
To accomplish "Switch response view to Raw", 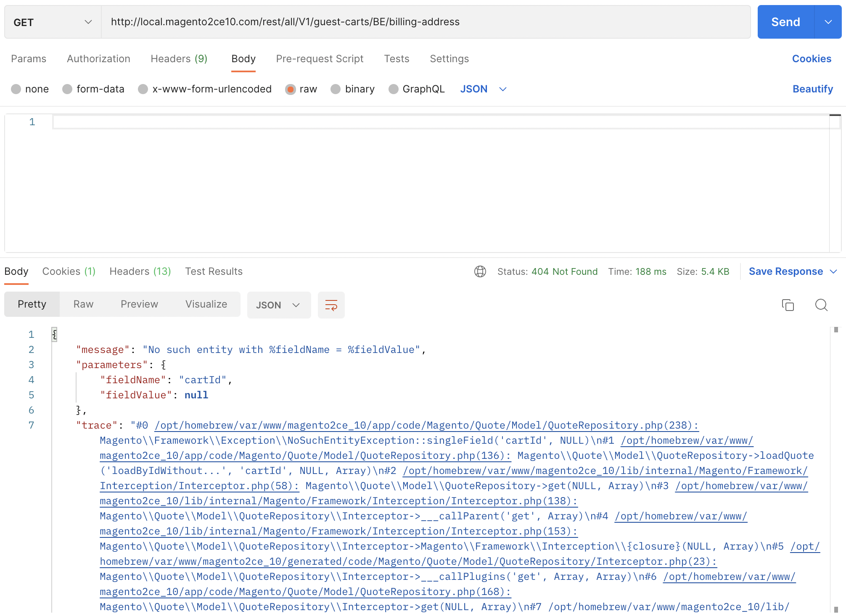I will click(x=83, y=304).
